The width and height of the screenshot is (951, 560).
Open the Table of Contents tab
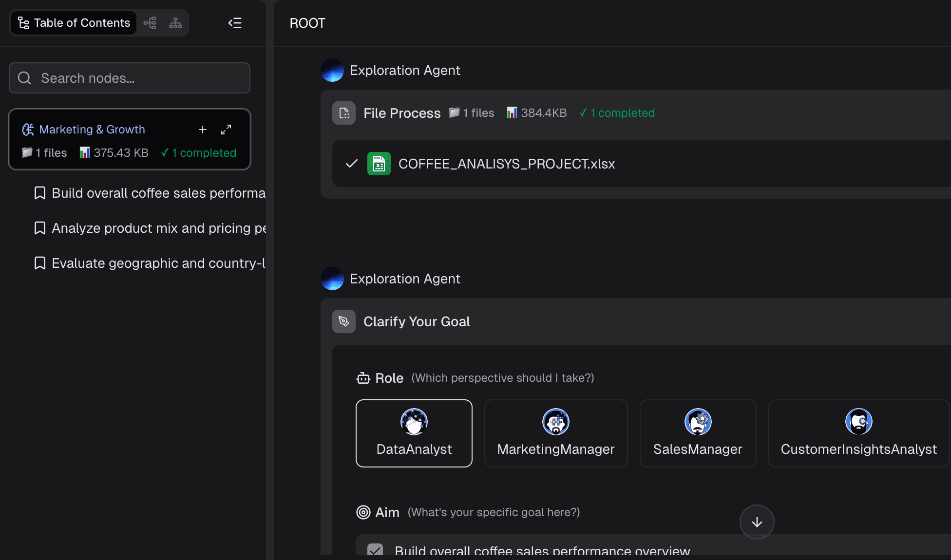click(x=74, y=23)
